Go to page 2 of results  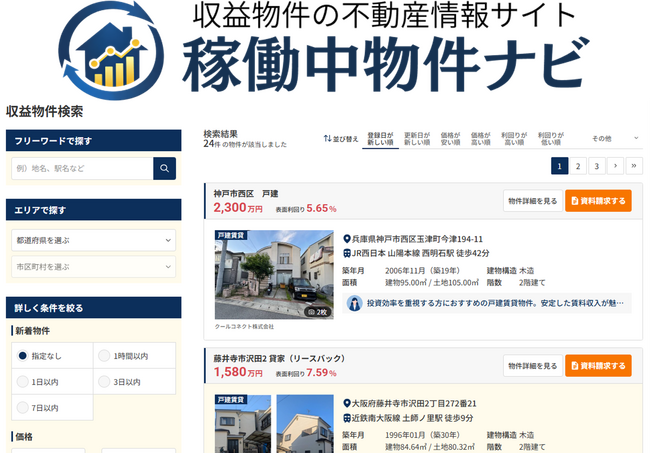click(578, 166)
